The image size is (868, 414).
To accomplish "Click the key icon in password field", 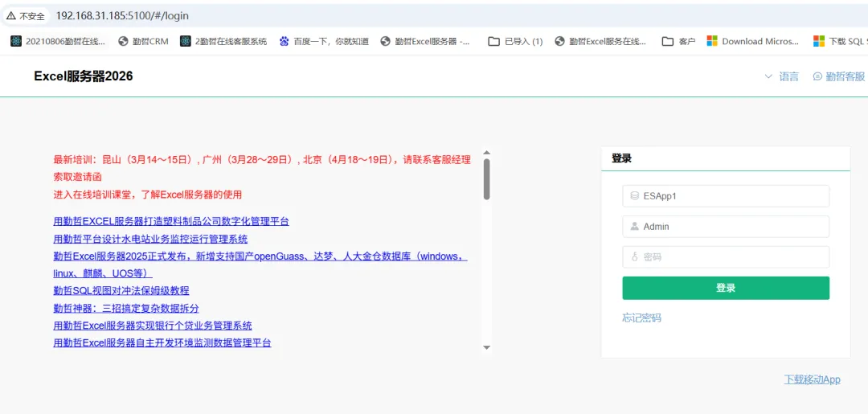I will click(x=634, y=256).
